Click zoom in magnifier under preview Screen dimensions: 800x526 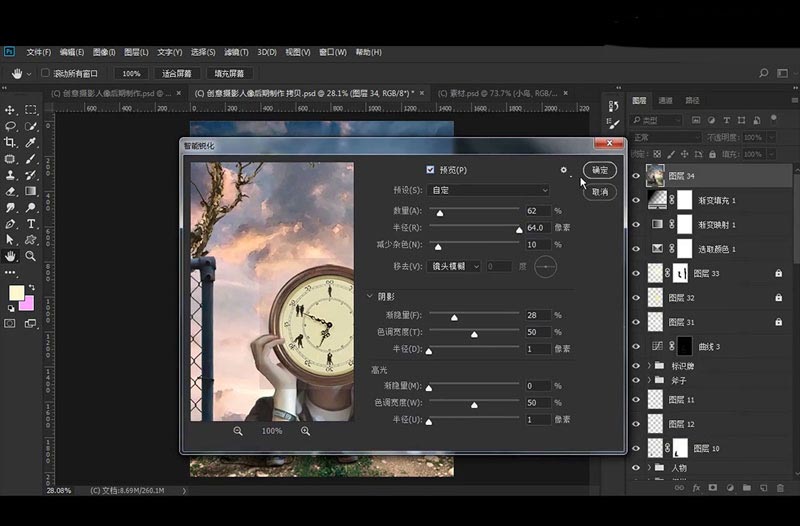305,431
